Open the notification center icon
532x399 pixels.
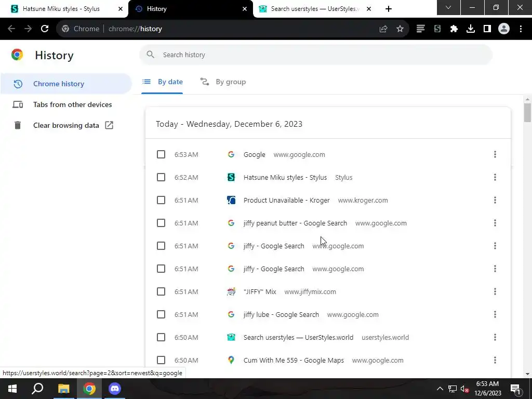tap(515, 389)
